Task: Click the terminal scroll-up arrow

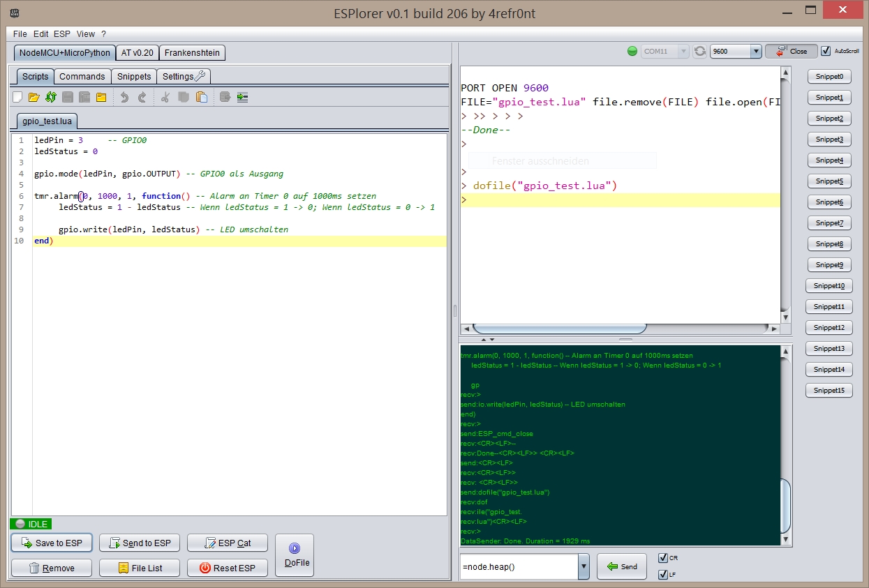Action: 786,73
